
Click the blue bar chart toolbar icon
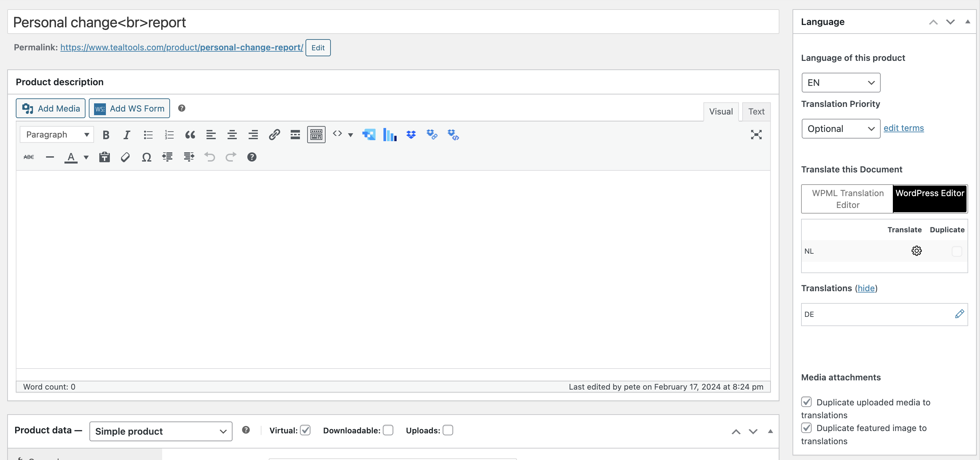(390, 135)
